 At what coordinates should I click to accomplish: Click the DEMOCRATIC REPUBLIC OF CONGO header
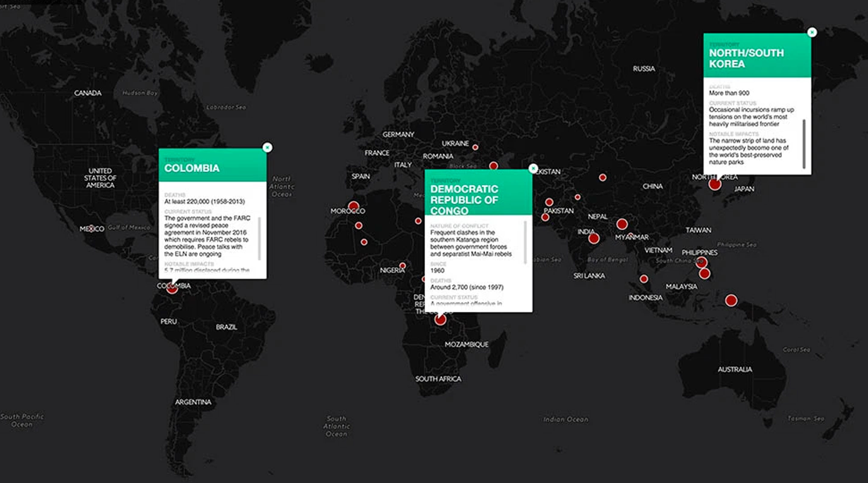pos(479,192)
